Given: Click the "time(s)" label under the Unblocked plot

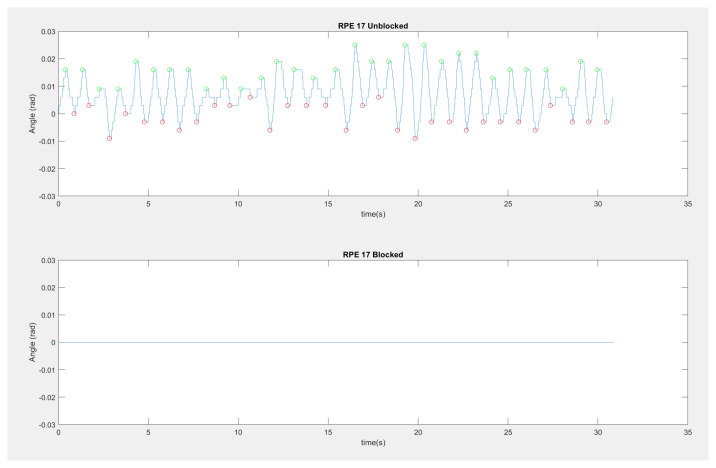Looking at the screenshot, I should point(372,215).
